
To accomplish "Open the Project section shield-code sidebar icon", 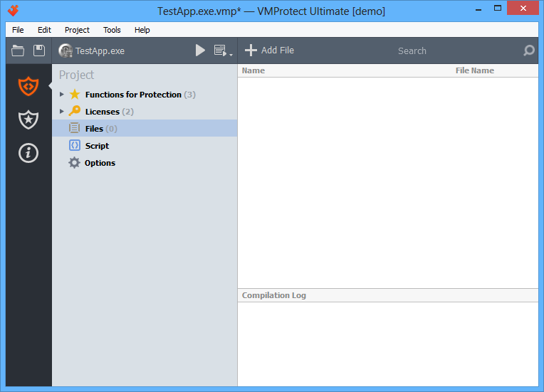I will coord(28,86).
